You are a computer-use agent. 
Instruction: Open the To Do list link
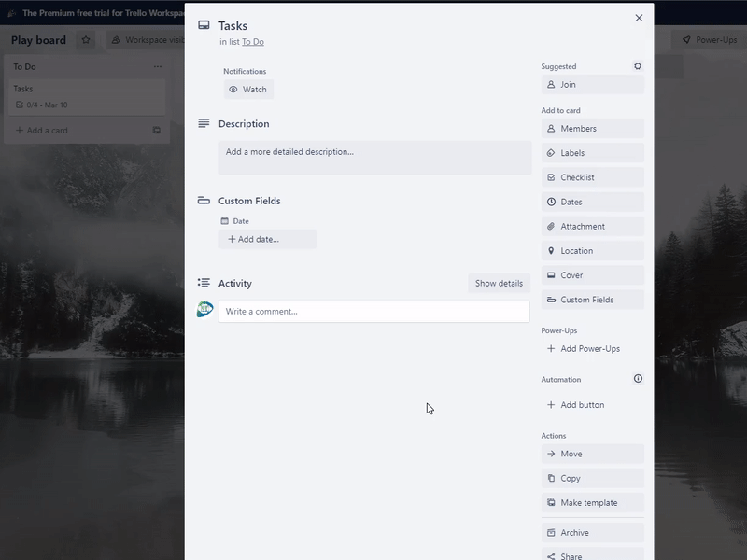coord(252,42)
